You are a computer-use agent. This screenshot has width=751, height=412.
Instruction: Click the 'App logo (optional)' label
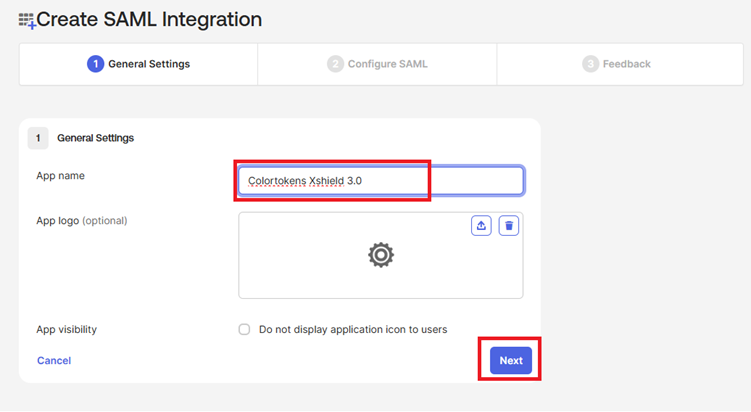coord(82,221)
